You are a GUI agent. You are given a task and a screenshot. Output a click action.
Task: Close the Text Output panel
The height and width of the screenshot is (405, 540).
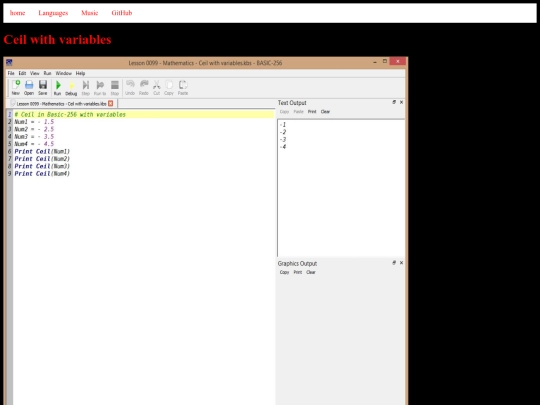(x=401, y=102)
